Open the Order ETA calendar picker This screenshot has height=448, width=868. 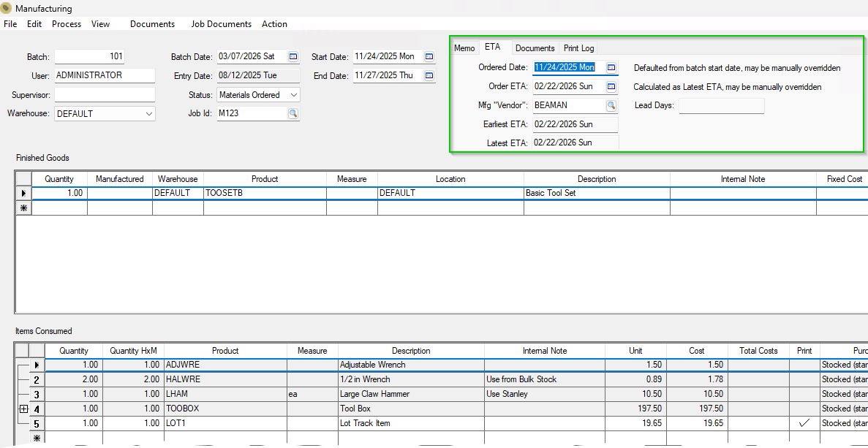611,86
